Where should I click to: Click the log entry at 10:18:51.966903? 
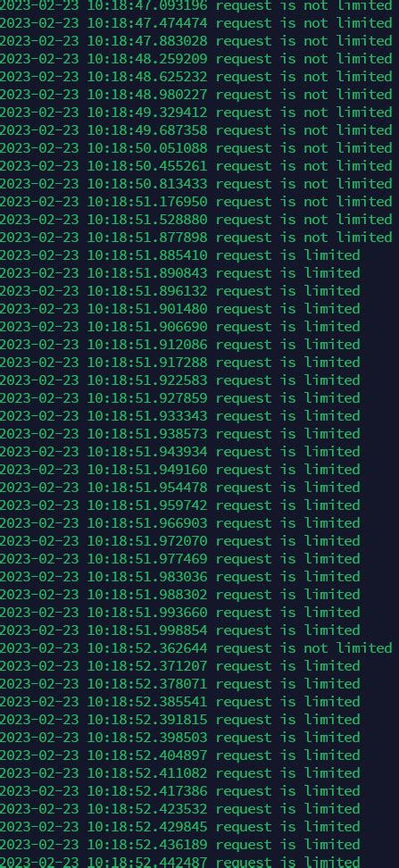coord(179,522)
